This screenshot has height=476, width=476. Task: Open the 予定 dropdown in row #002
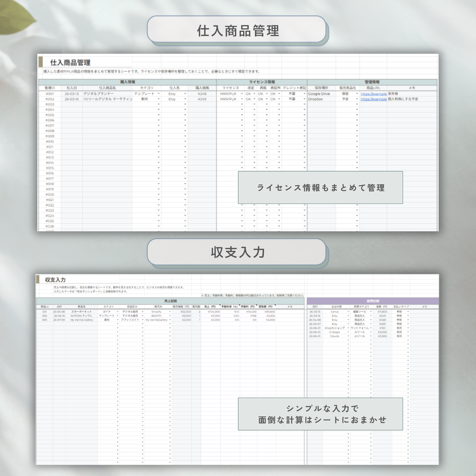click(x=357, y=99)
